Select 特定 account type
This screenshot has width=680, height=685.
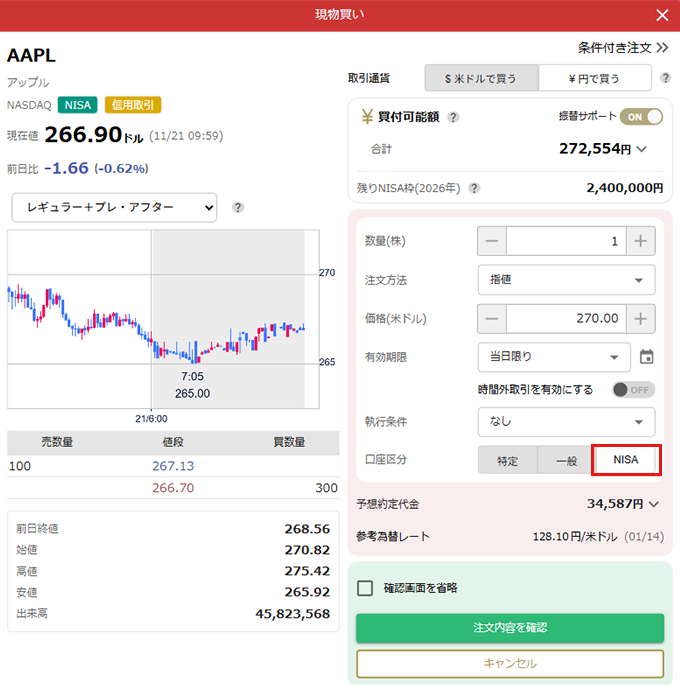508,460
